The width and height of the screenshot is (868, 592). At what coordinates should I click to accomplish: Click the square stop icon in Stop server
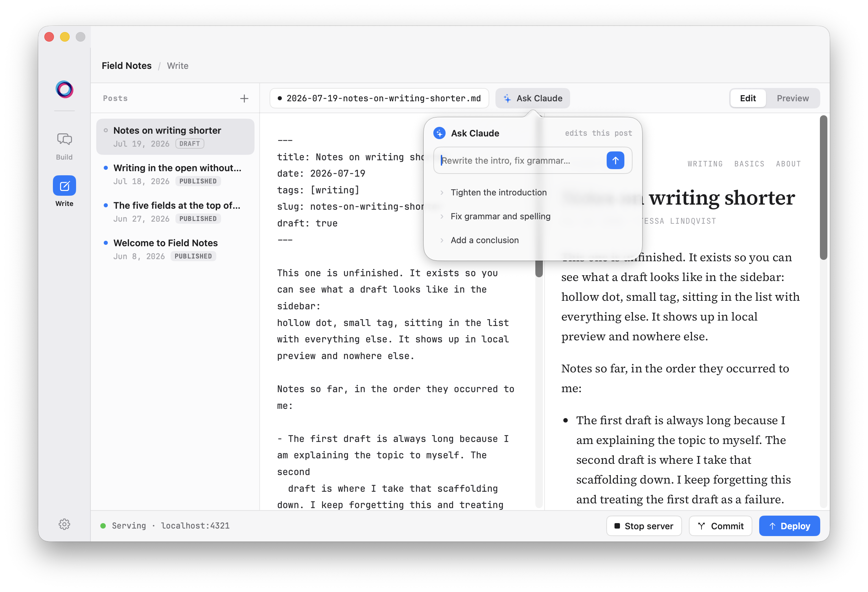point(617,526)
